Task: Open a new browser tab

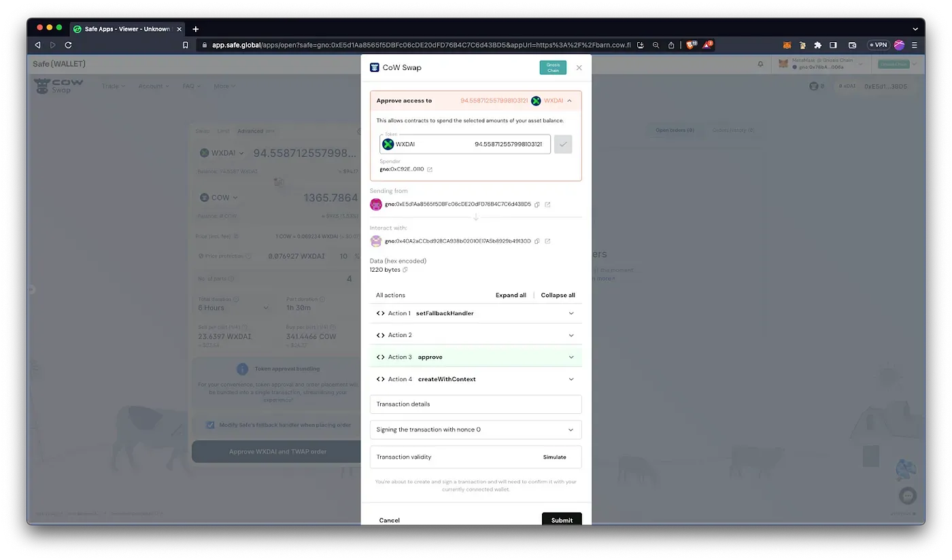Action: 195,29
